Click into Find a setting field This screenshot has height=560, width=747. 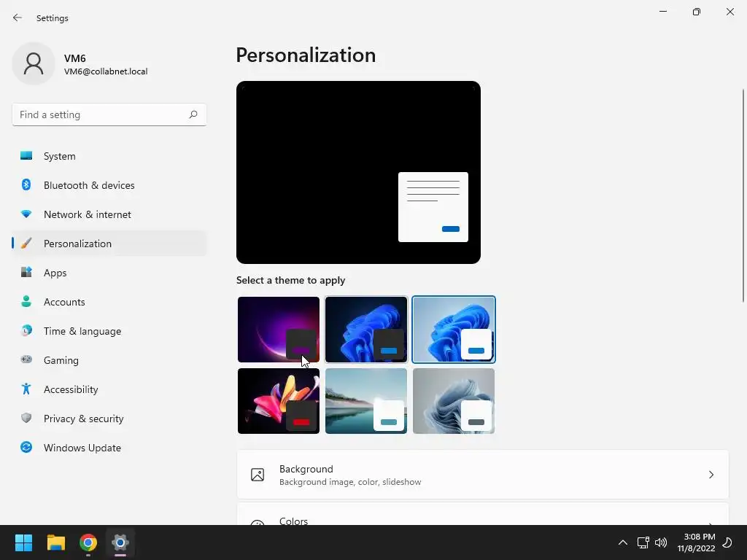[x=109, y=114]
